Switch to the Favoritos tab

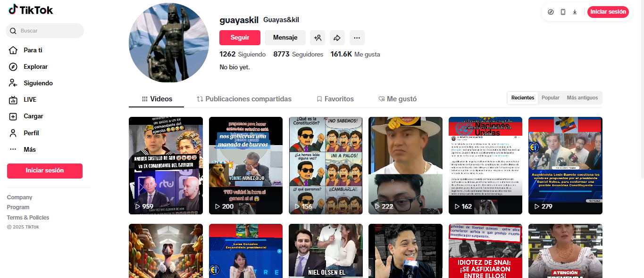point(335,99)
